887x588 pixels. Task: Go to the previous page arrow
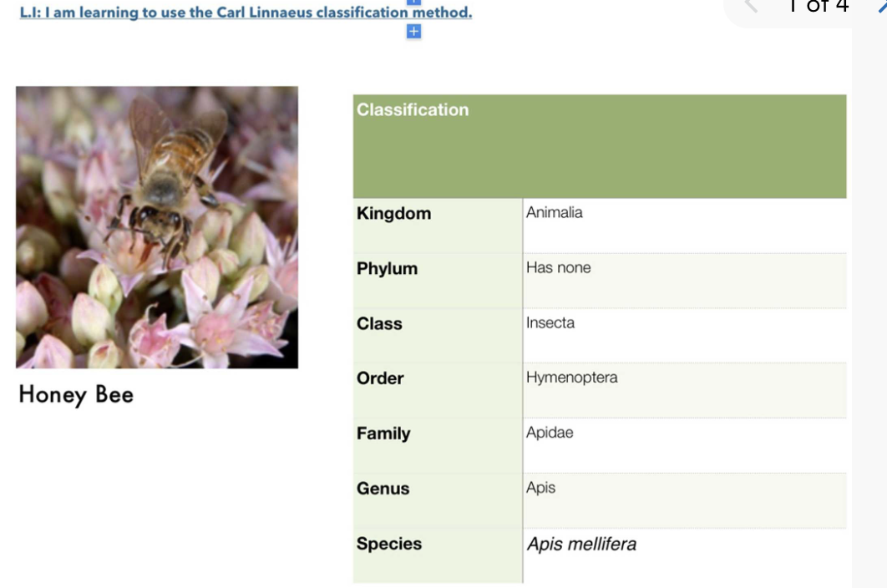[x=751, y=6]
